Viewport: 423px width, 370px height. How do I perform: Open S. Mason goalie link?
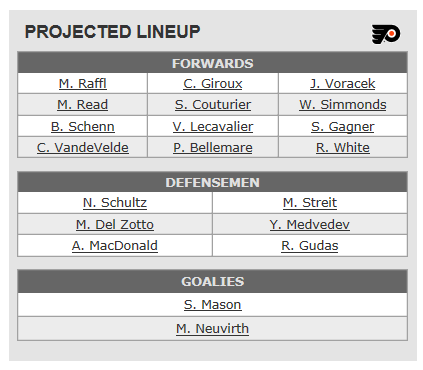click(213, 304)
